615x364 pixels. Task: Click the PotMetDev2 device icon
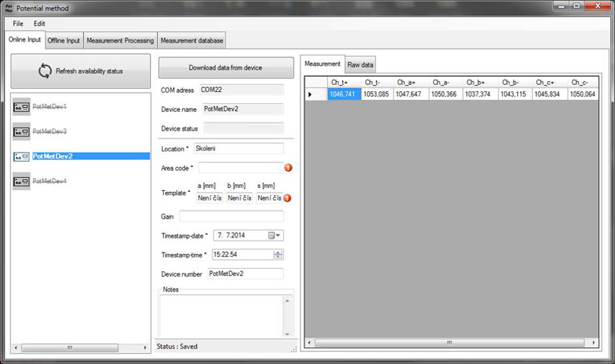click(21, 157)
